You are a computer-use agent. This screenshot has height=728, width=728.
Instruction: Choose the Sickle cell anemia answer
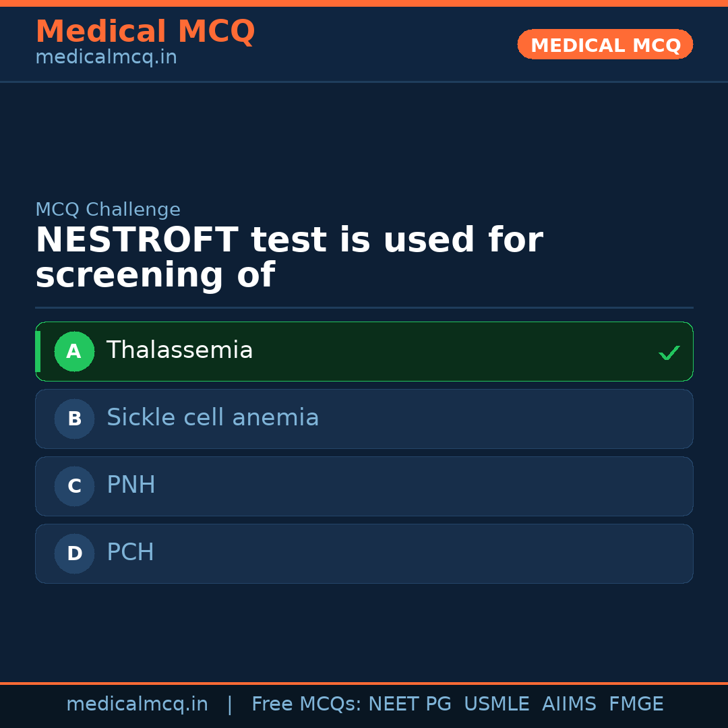(x=212, y=418)
